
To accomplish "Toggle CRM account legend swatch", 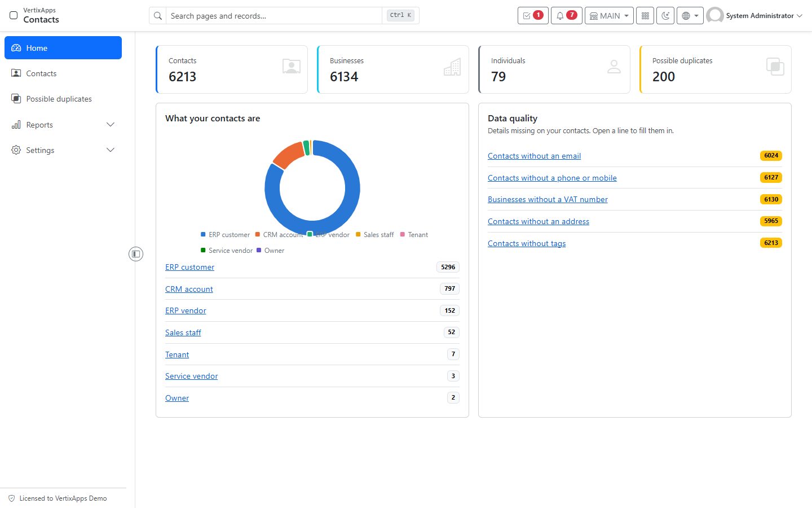I will tap(258, 234).
